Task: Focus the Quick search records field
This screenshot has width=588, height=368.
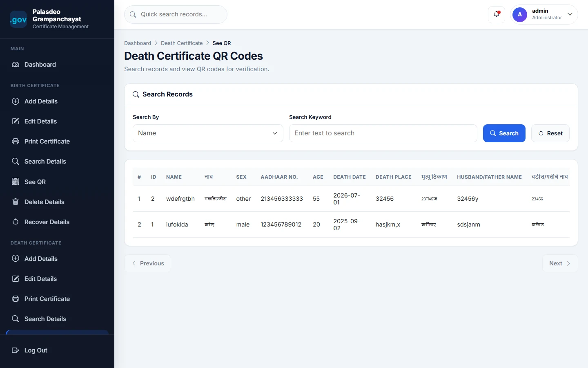Action: coord(176,15)
